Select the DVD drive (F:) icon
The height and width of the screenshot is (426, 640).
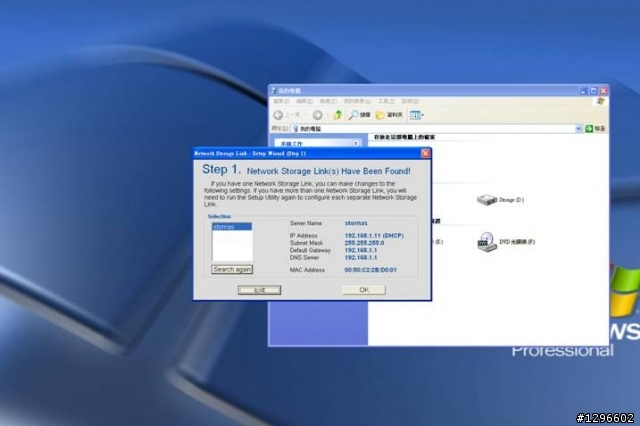[487, 242]
